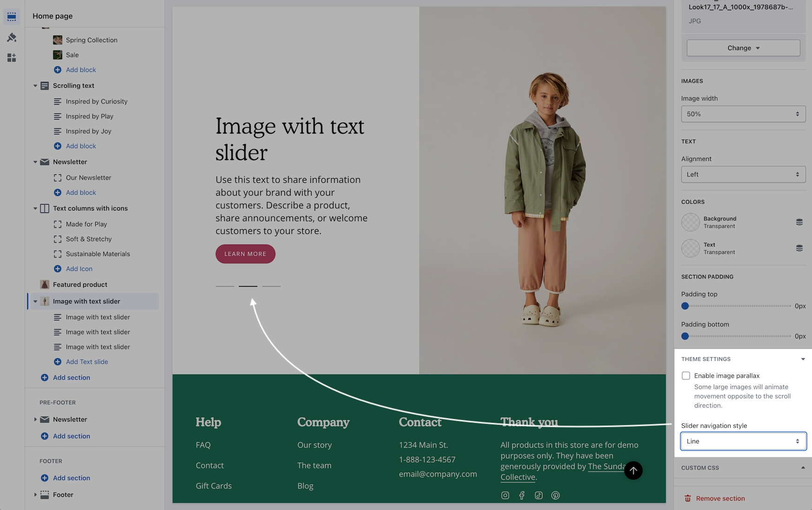Collapse the Scrolling text section

35,86
